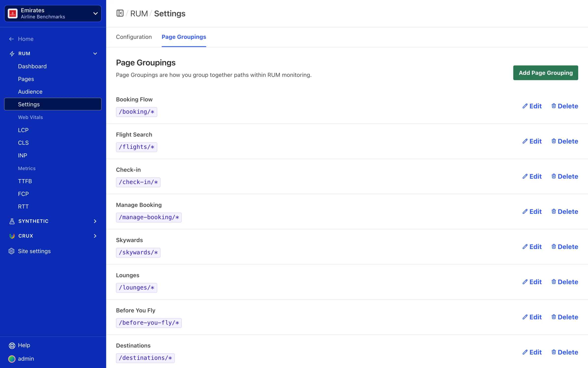Click pencil icon for Flight Search
This screenshot has width=588, height=368.
[x=525, y=141]
